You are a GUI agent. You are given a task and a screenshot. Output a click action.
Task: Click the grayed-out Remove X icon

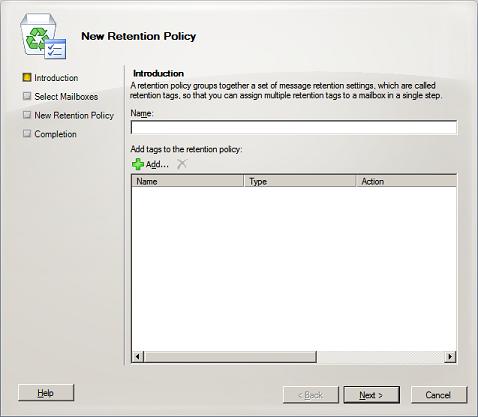[x=182, y=164]
